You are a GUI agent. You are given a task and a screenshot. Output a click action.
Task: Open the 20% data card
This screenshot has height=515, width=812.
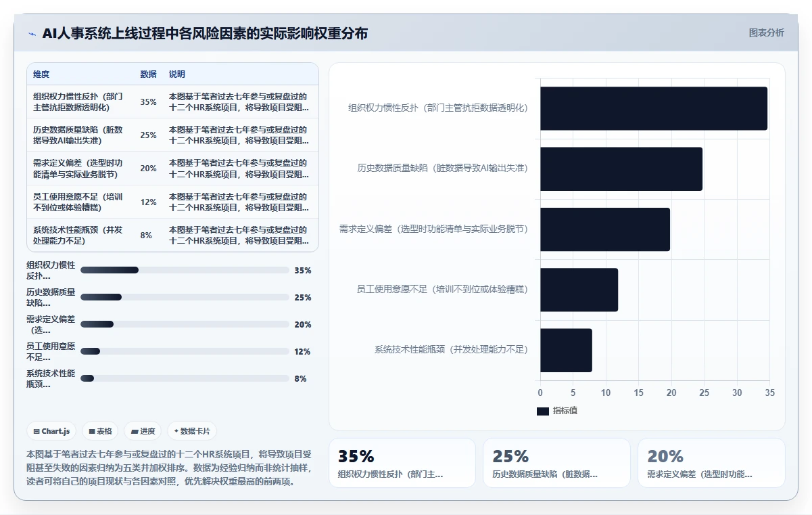711,463
